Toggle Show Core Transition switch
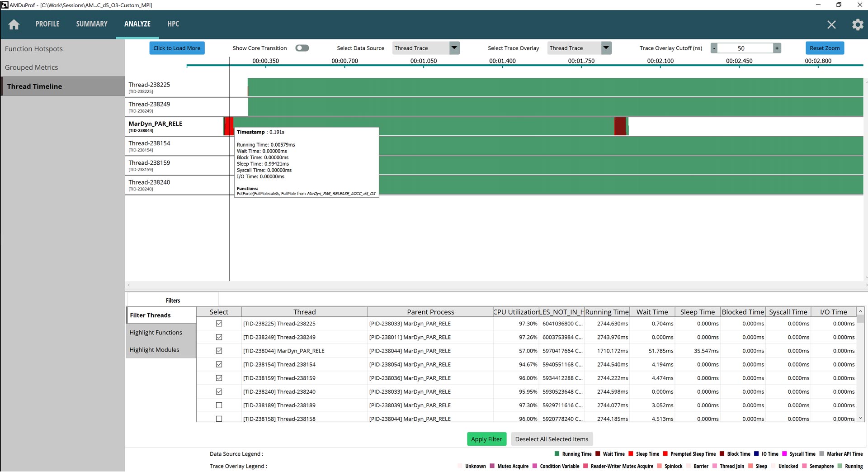 click(302, 48)
